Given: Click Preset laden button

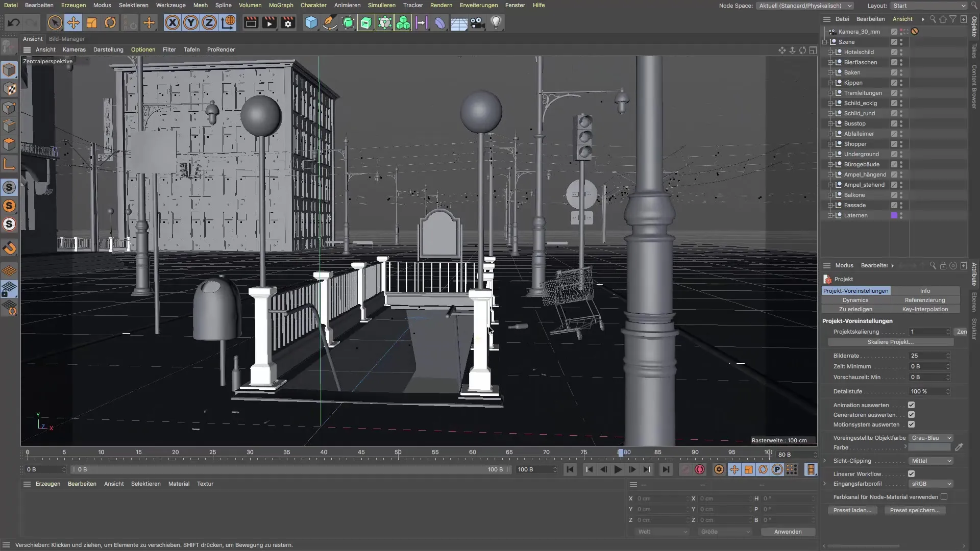Looking at the screenshot, I should [852, 510].
